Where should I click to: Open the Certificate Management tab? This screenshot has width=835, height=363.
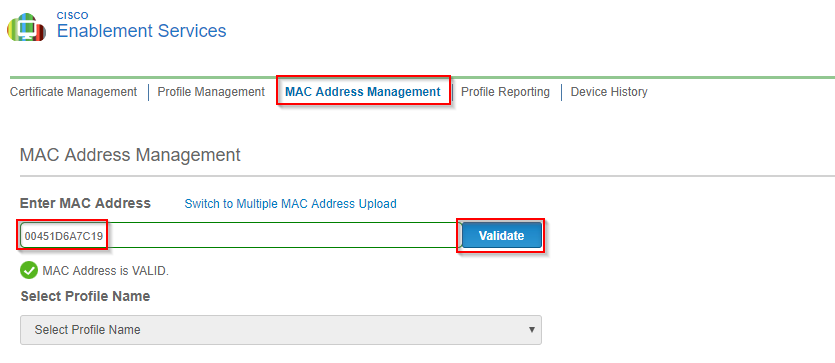click(x=73, y=92)
